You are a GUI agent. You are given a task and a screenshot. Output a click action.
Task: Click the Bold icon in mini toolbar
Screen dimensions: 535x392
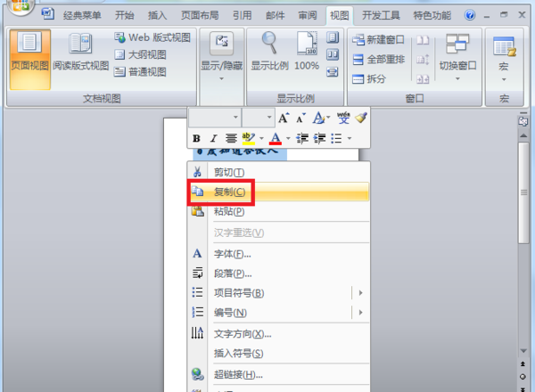pyautogui.click(x=196, y=138)
